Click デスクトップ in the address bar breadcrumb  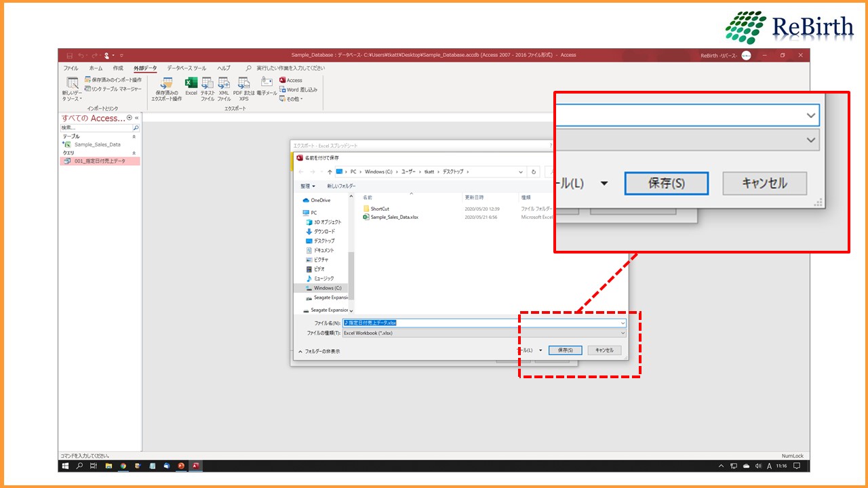click(x=453, y=172)
